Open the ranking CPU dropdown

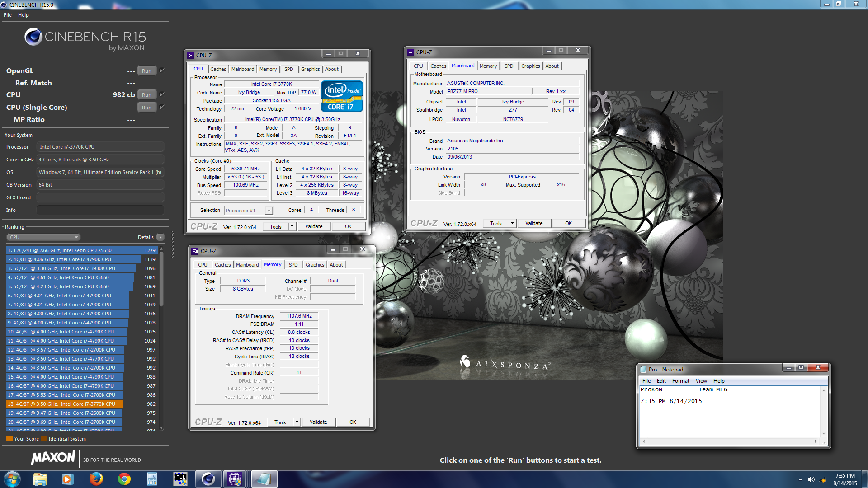pos(43,237)
